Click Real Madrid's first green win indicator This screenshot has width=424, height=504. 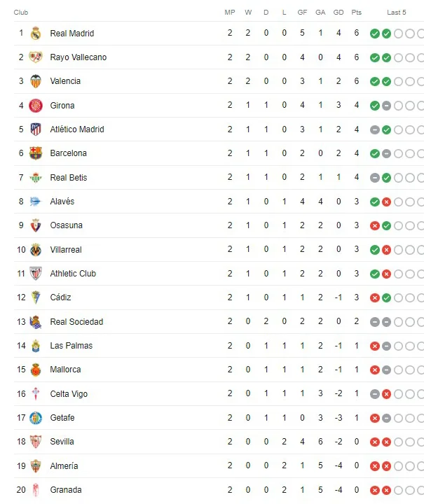coord(375,34)
